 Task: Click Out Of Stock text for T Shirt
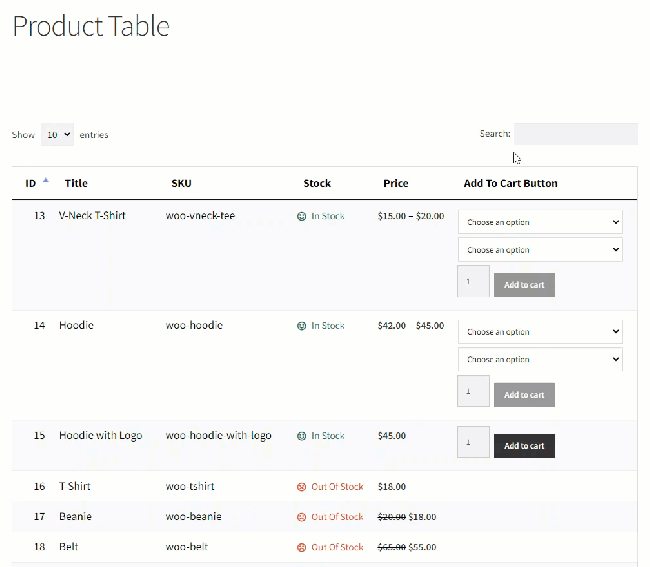[337, 487]
